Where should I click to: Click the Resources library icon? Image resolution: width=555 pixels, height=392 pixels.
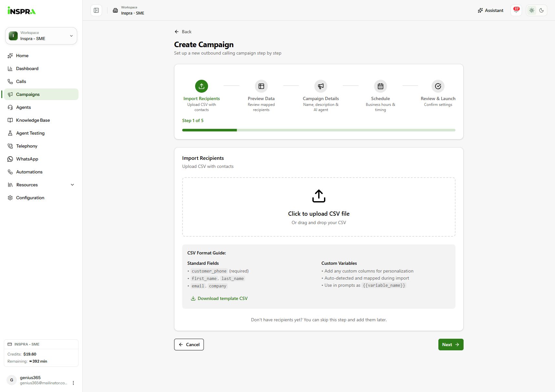10,185
